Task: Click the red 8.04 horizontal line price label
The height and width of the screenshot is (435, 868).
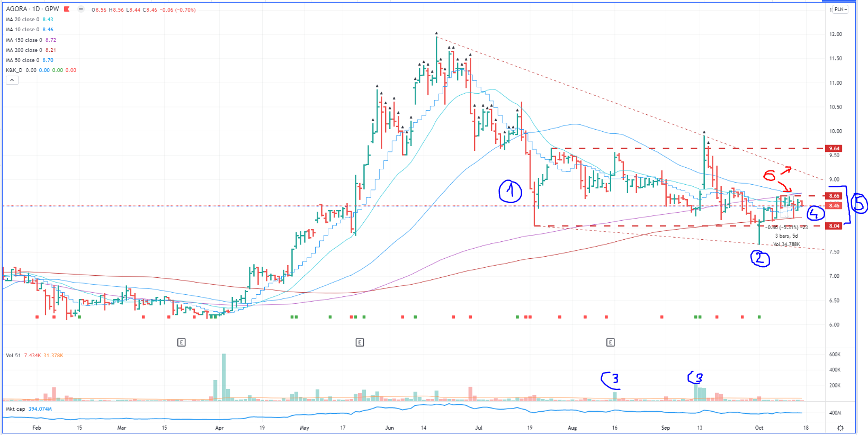Action: [834, 226]
